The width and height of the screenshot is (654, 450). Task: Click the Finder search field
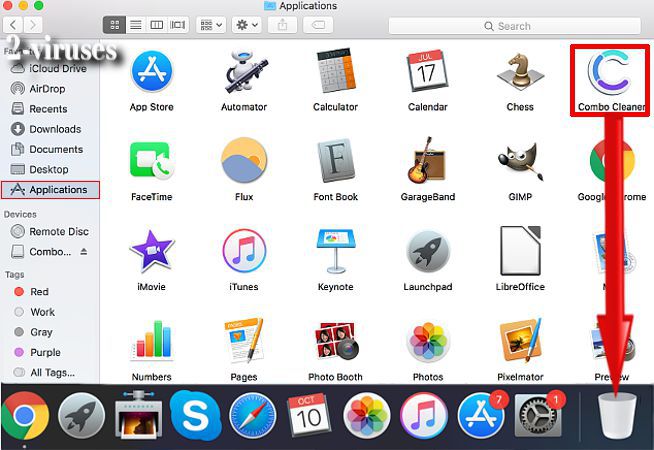click(x=514, y=26)
